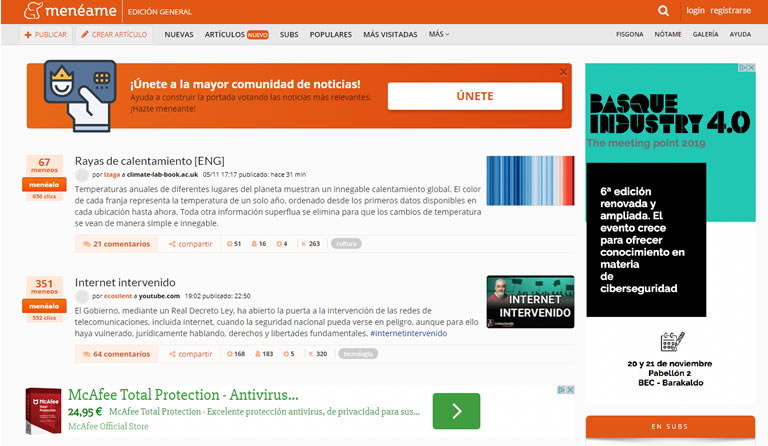Open user avatar of ecosilent
Viewport: 768px width, 446px height.
click(x=82, y=296)
